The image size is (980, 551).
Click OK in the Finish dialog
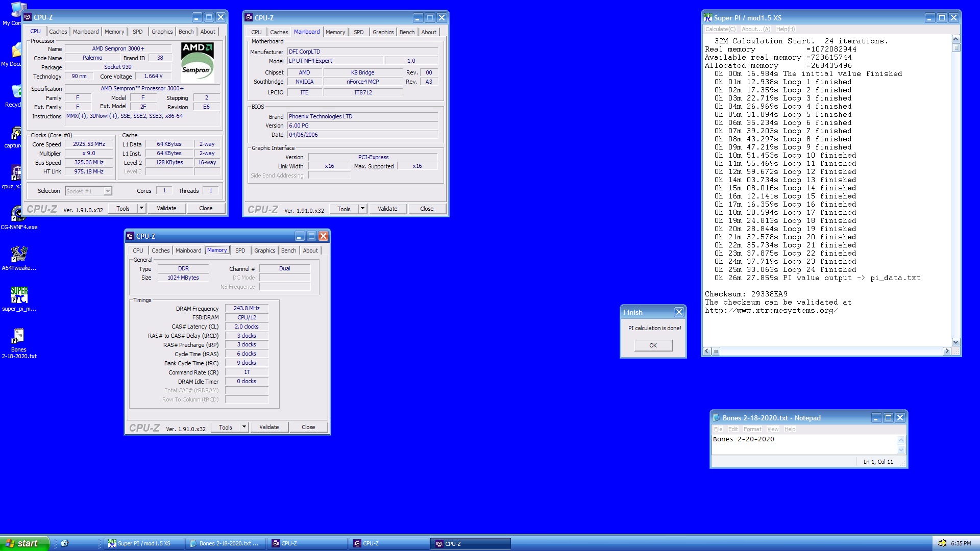coord(653,345)
